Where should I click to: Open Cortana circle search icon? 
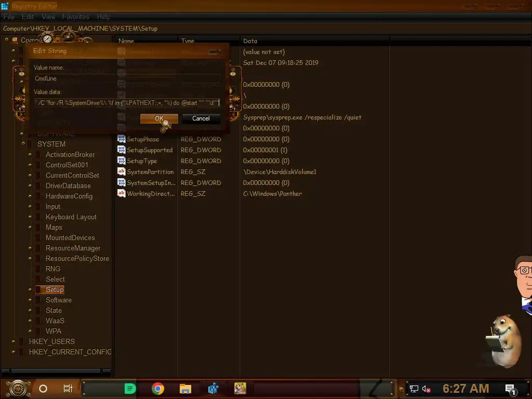pyautogui.click(x=43, y=389)
